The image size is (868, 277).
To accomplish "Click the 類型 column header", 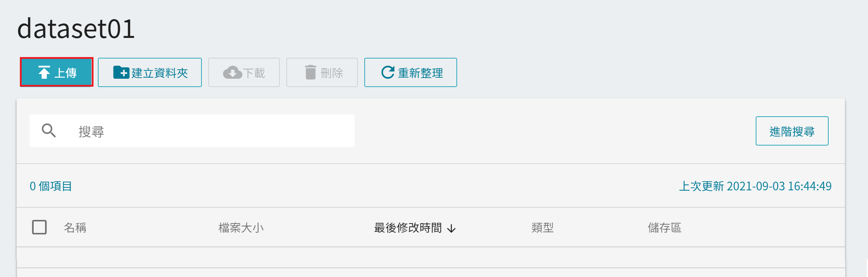I will tap(542, 228).
